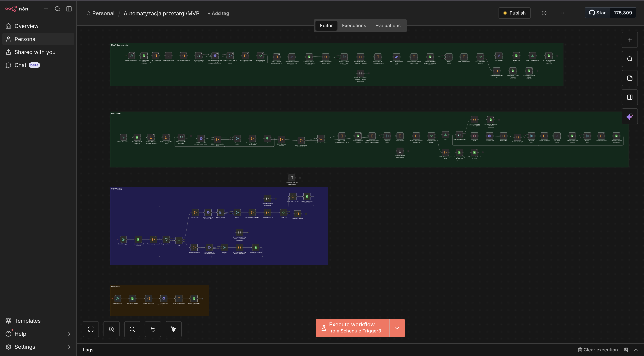Toggle the left sidebar collapse icon
The image size is (644, 356).
coord(69,9)
